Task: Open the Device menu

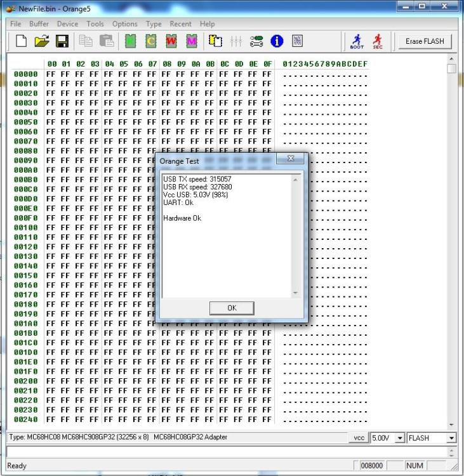Action: (x=67, y=23)
